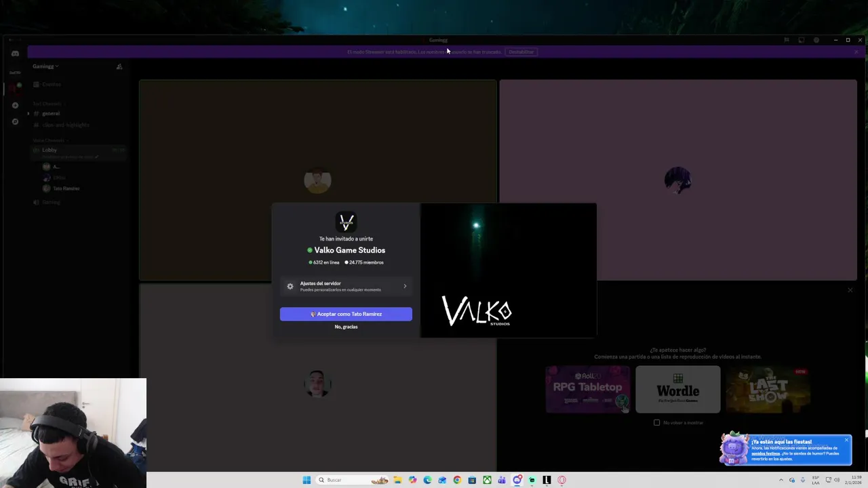Open Microsoft Teams from taskbar
The image size is (868, 488).
point(502,480)
